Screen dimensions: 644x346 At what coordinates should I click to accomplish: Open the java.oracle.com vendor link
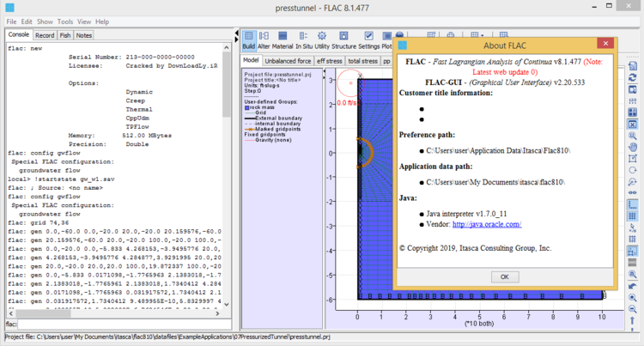[x=489, y=224]
